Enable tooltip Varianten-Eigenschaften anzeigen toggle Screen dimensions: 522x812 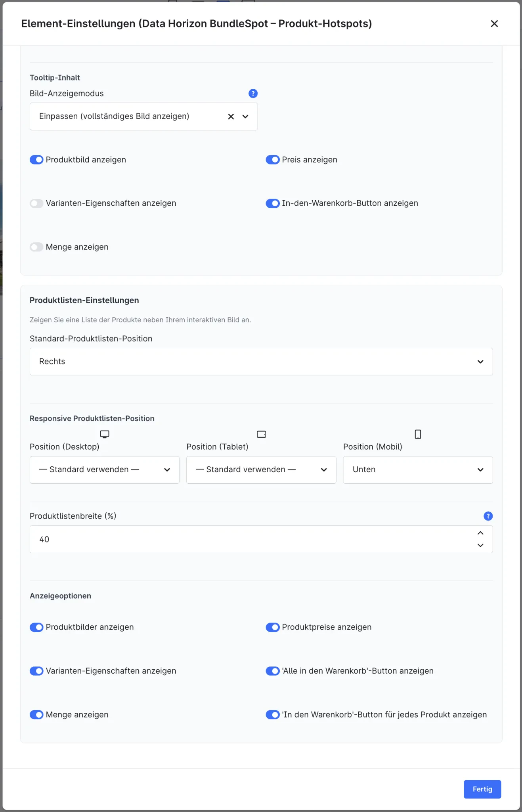click(x=36, y=203)
